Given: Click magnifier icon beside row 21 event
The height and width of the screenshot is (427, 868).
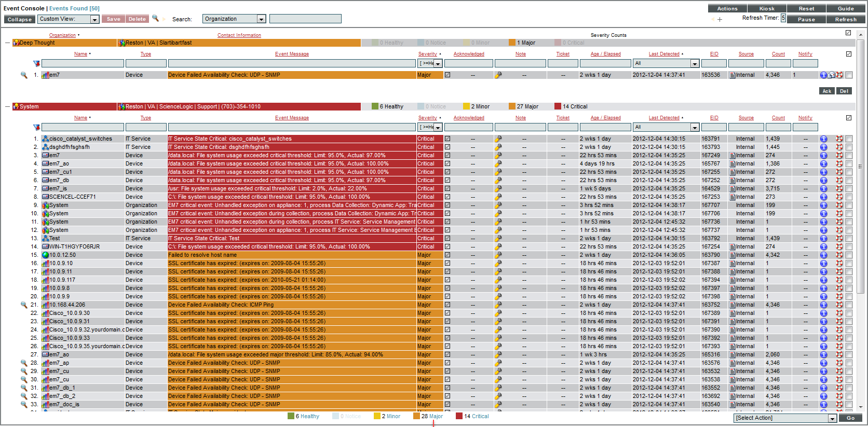Looking at the screenshot, I should click(x=24, y=305).
